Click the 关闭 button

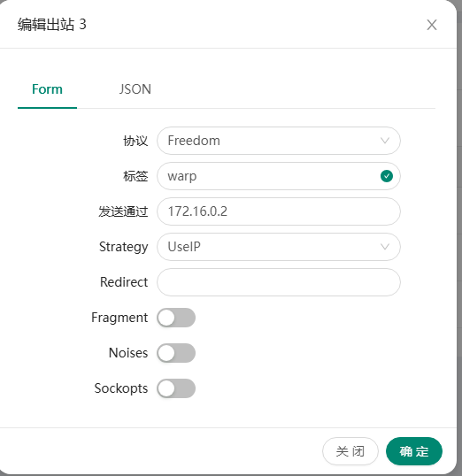point(350,451)
